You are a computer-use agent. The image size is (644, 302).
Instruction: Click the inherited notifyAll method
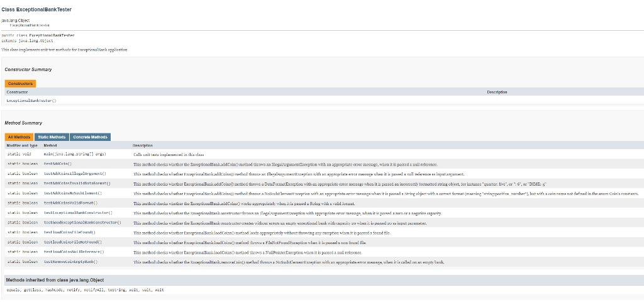(93, 290)
